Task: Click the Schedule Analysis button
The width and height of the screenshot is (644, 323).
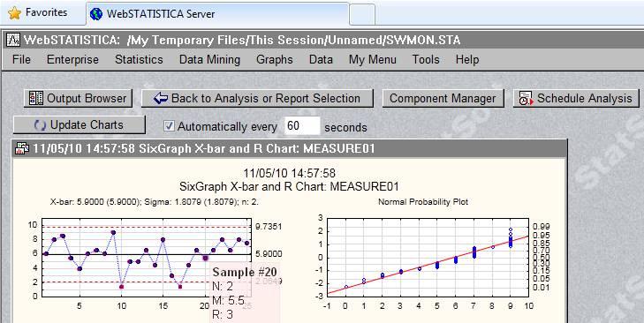Action: [576, 99]
